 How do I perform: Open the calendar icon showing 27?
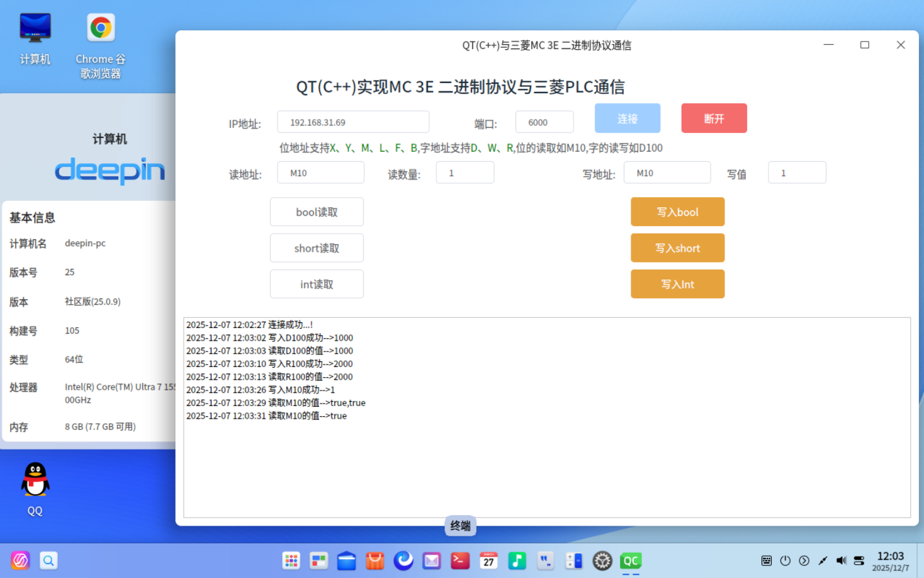pos(488,560)
